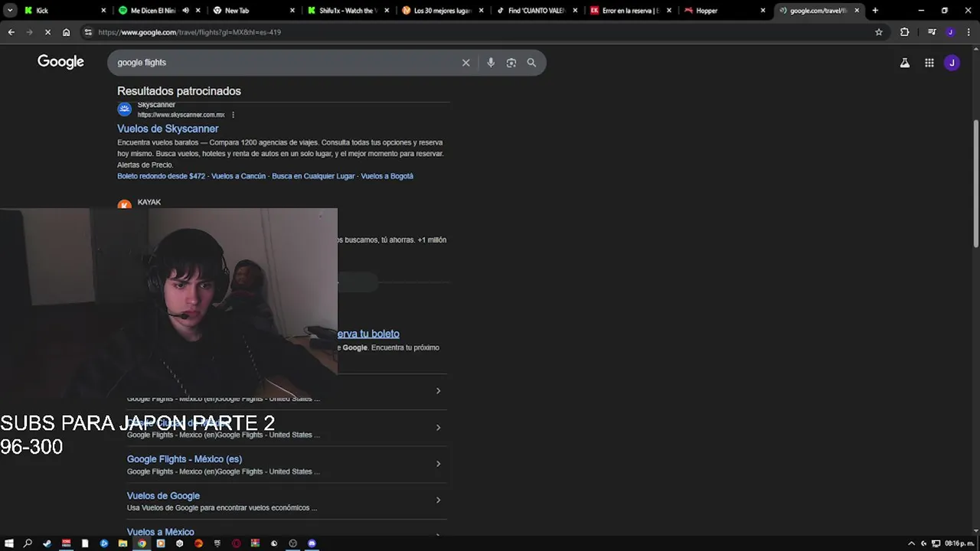Open File Explorer from the taskbar
980x551 pixels.
[x=123, y=543]
